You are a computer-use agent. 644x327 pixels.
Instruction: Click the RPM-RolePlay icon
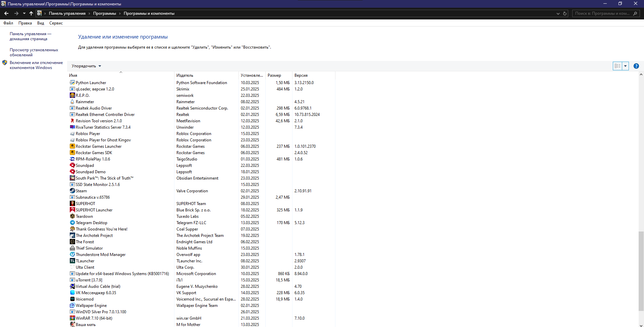click(x=72, y=159)
